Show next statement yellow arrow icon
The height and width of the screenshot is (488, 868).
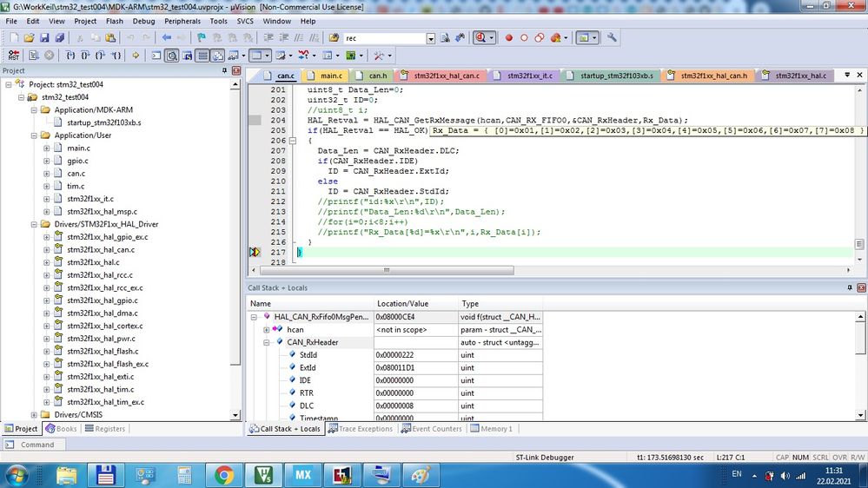click(136, 56)
